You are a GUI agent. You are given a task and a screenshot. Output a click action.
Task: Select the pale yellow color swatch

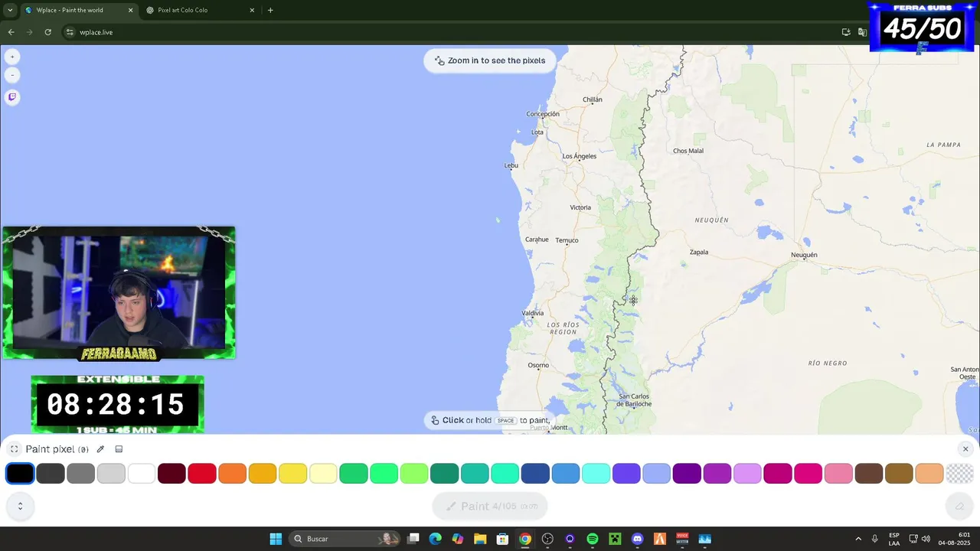[x=323, y=474]
